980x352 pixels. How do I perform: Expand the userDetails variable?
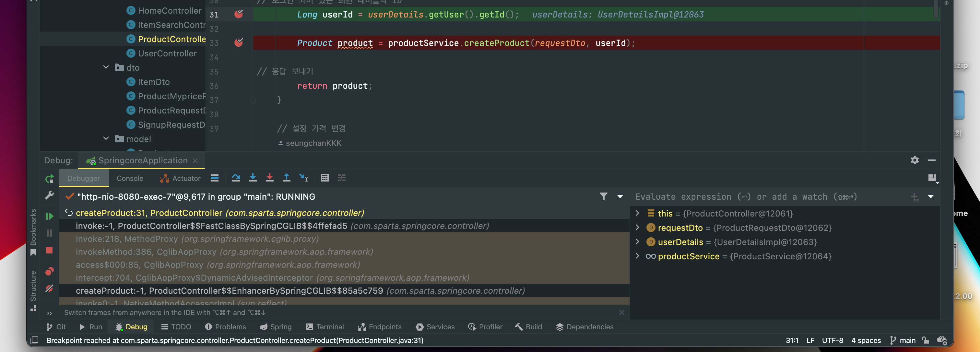[638, 242]
